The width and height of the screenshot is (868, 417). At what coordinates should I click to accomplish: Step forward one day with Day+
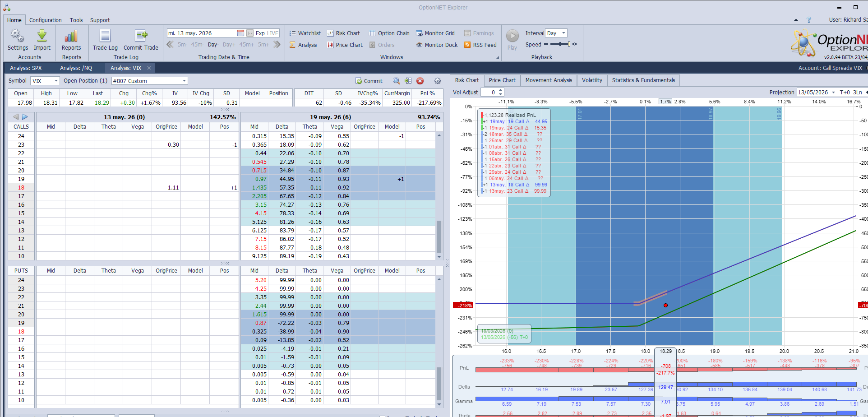[229, 45]
